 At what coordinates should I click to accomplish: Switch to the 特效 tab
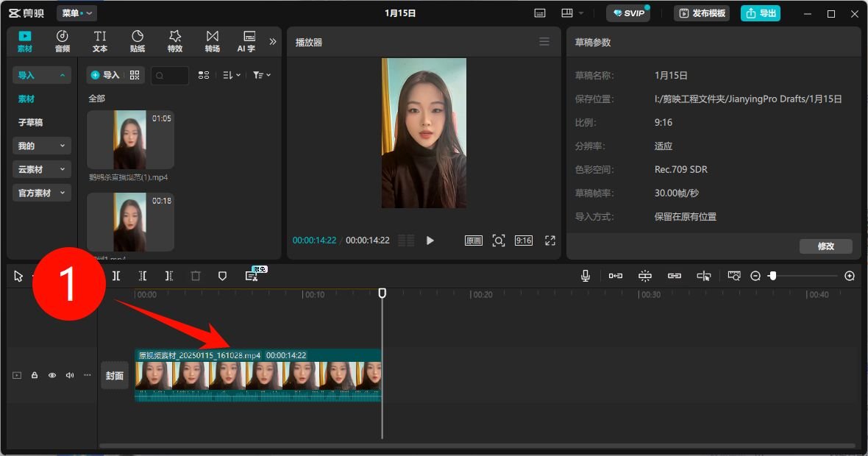point(175,41)
